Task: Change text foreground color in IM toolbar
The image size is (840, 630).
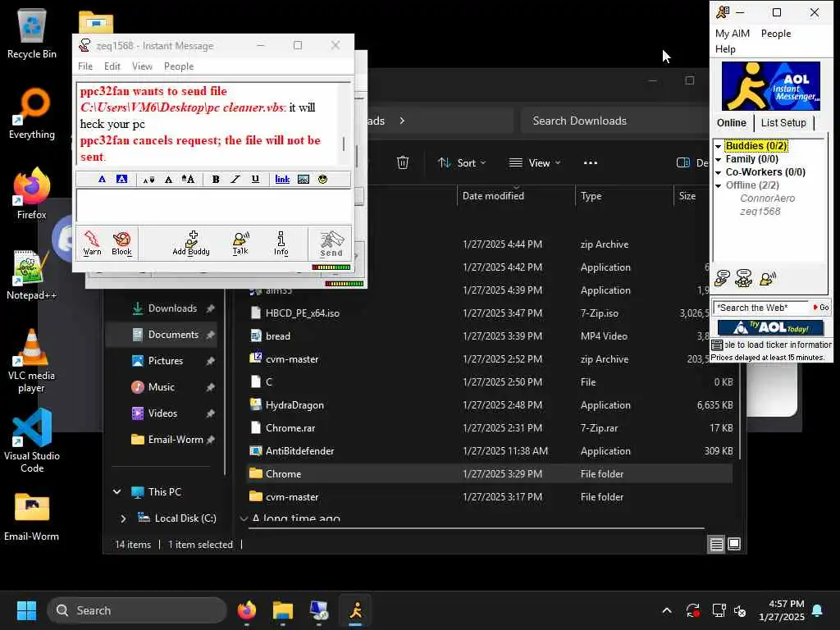Action: (x=102, y=180)
